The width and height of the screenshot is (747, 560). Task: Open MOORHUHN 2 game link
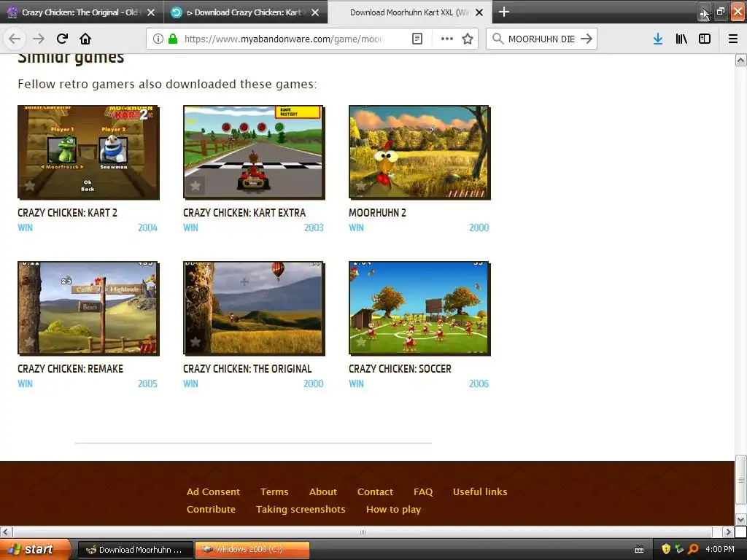[377, 213]
